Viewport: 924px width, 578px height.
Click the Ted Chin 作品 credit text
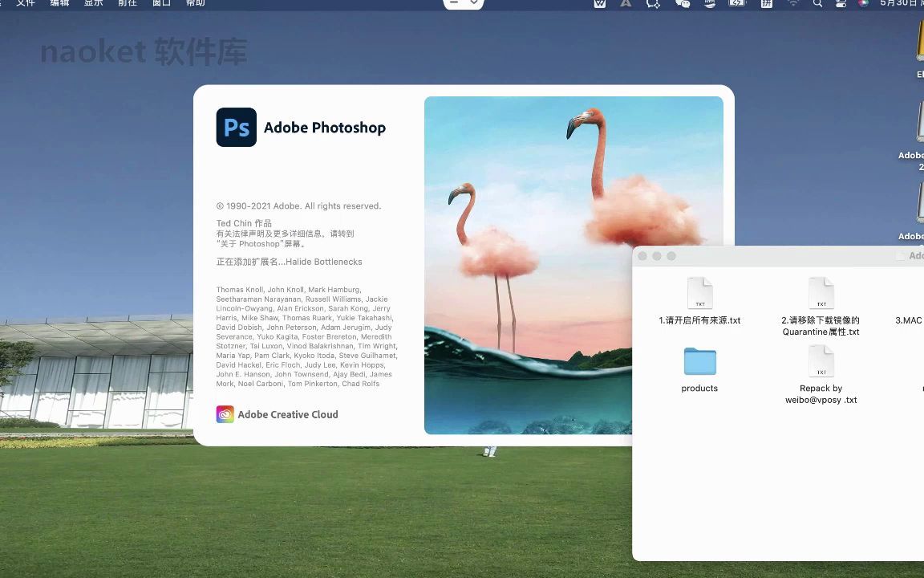[x=244, y=223]
